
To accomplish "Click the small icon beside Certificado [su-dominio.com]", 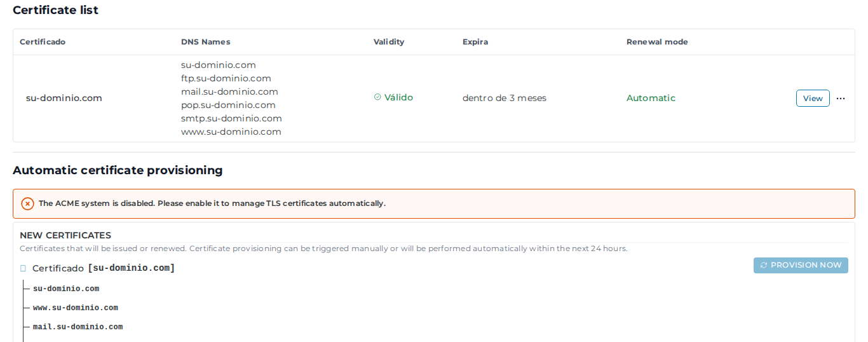I will (23, 268).
